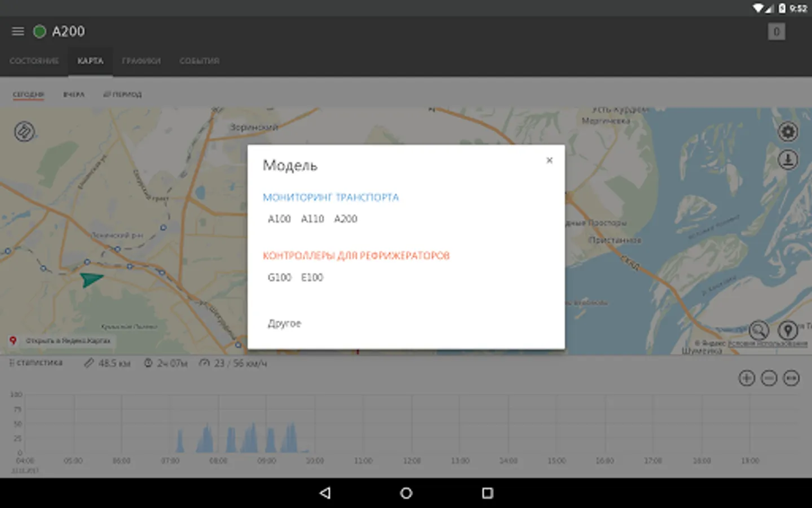Close the Модель dialog

[549, 160]
